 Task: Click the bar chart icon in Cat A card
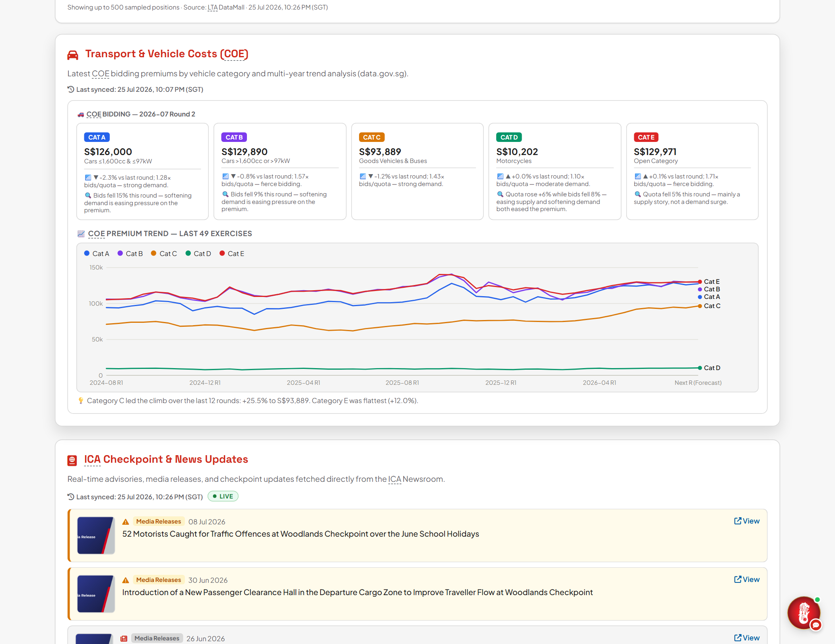coord(88,178)
